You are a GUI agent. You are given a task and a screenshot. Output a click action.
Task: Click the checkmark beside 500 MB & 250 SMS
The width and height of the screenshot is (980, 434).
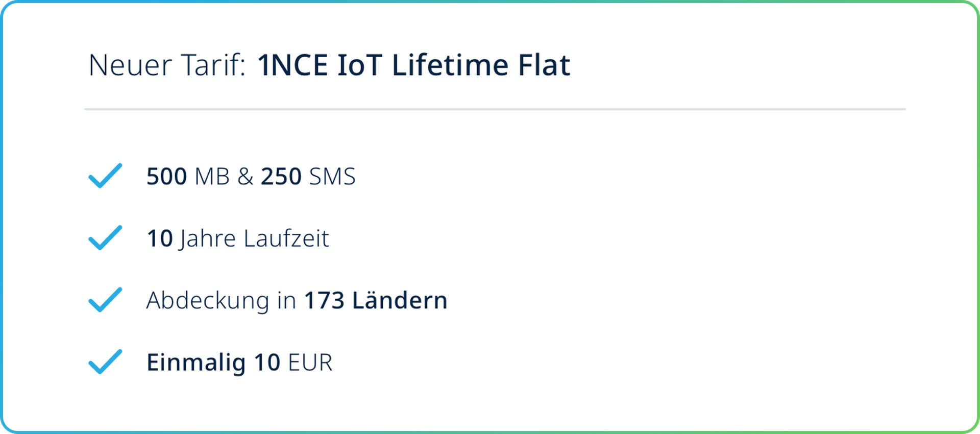pyautogui.click(x=105, y=176)
